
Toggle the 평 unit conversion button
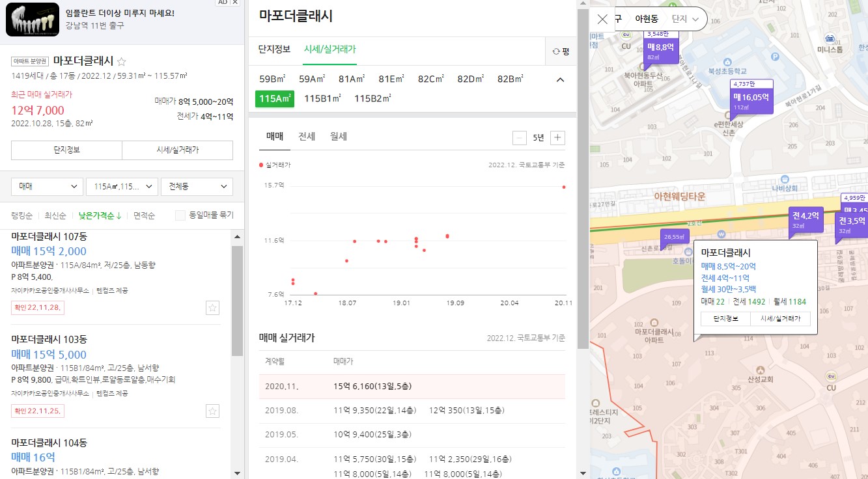[561, 51]
